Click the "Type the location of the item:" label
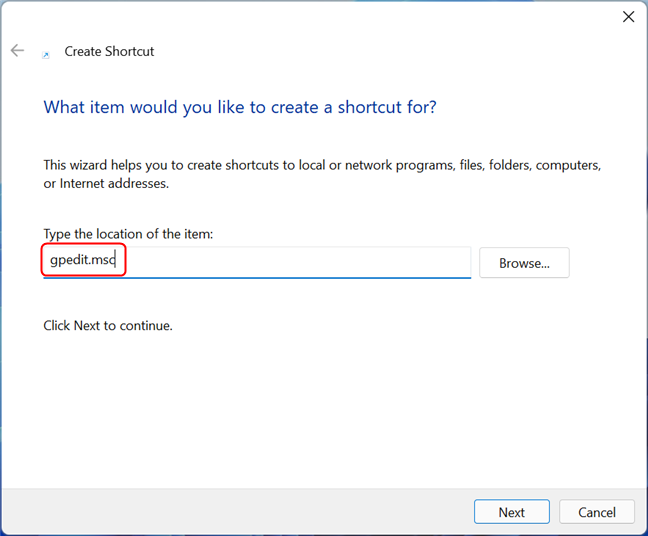 pos(128,234)
